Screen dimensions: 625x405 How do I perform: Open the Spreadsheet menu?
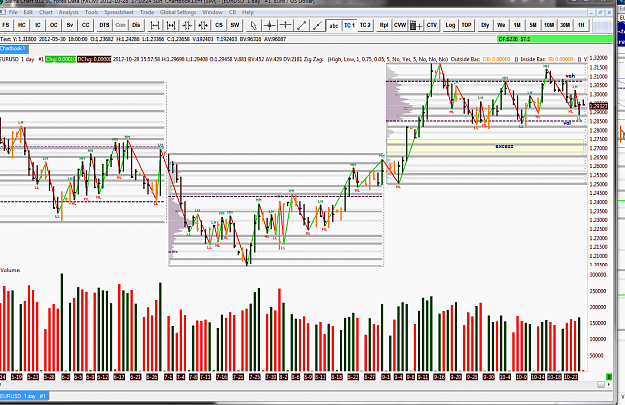(119, 12)
